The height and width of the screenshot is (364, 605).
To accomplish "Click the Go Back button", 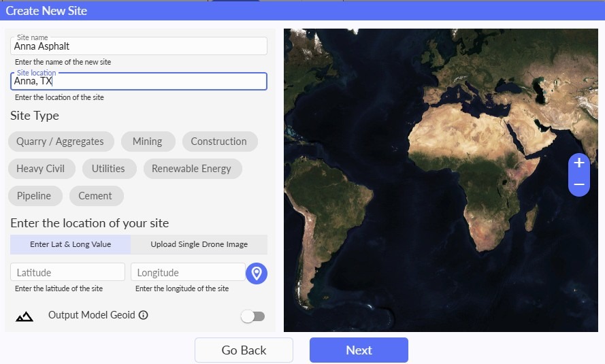I will 244,350.
